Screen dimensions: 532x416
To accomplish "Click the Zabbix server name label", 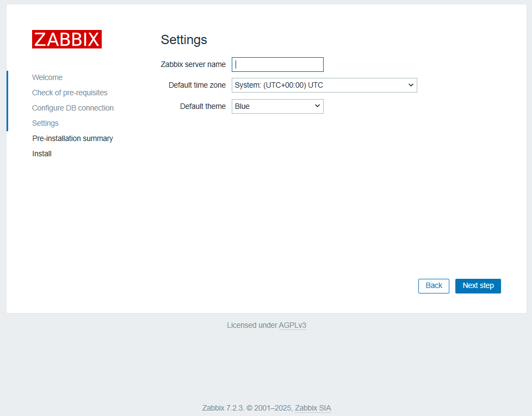I will [x=193, y=64].
